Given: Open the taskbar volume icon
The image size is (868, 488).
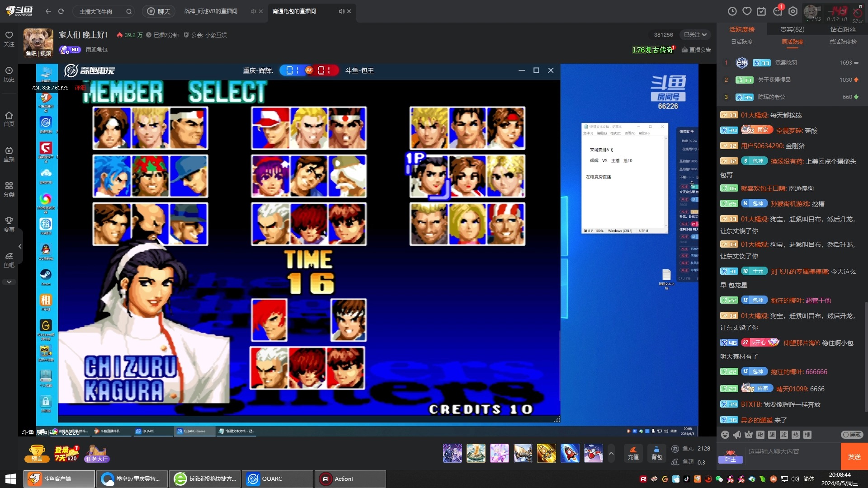Looking at the screenshot, I should coord(795,479).
